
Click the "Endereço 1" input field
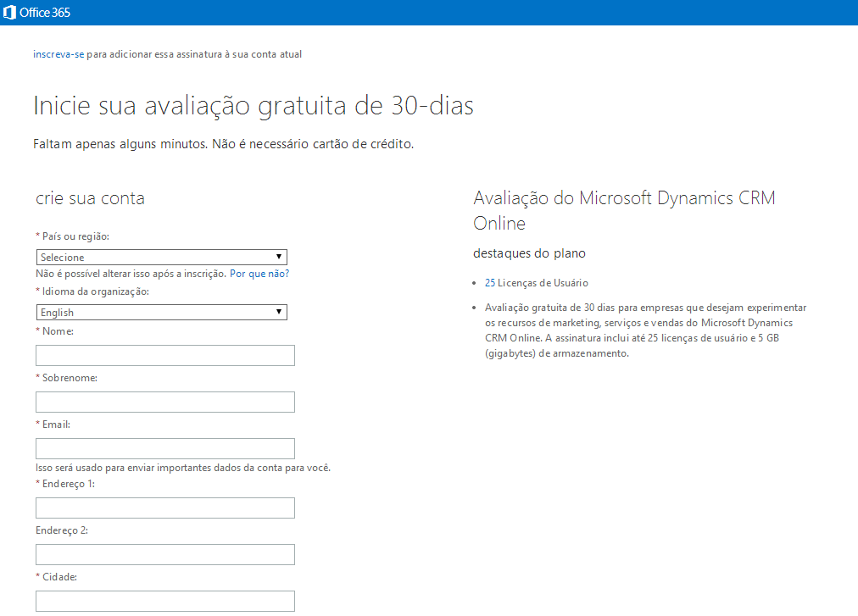click(164, 508)
